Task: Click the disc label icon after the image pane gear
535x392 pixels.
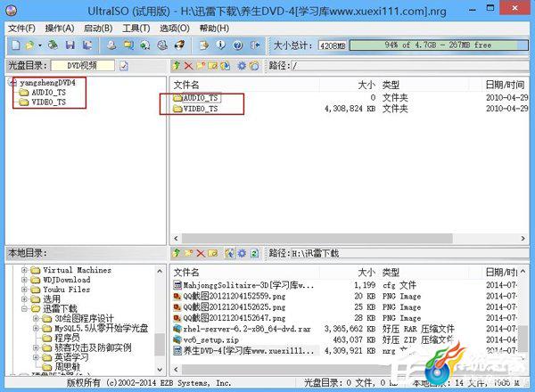Action: (254, 65)
